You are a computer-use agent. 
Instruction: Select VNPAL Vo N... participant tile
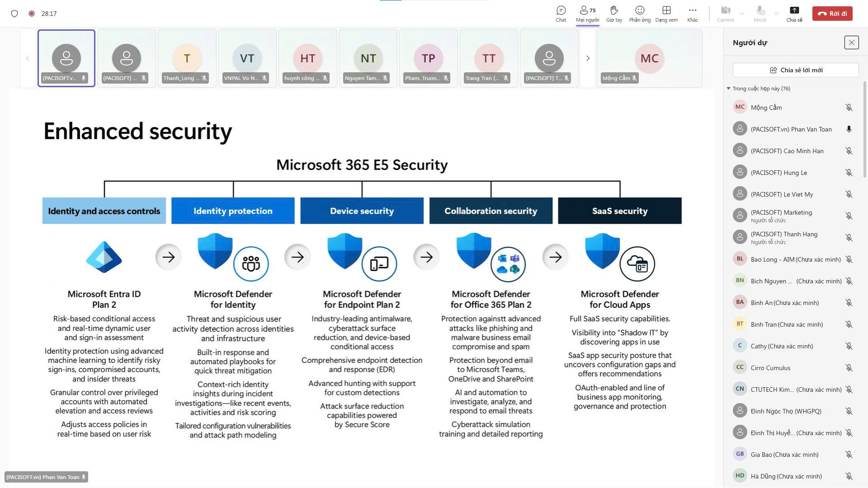coord(247,58)
